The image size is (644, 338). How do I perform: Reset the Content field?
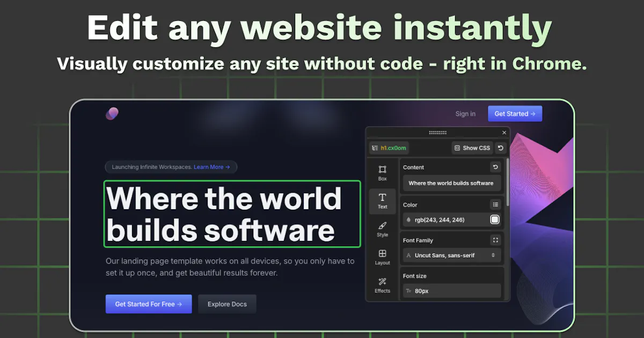pos(495,167)
